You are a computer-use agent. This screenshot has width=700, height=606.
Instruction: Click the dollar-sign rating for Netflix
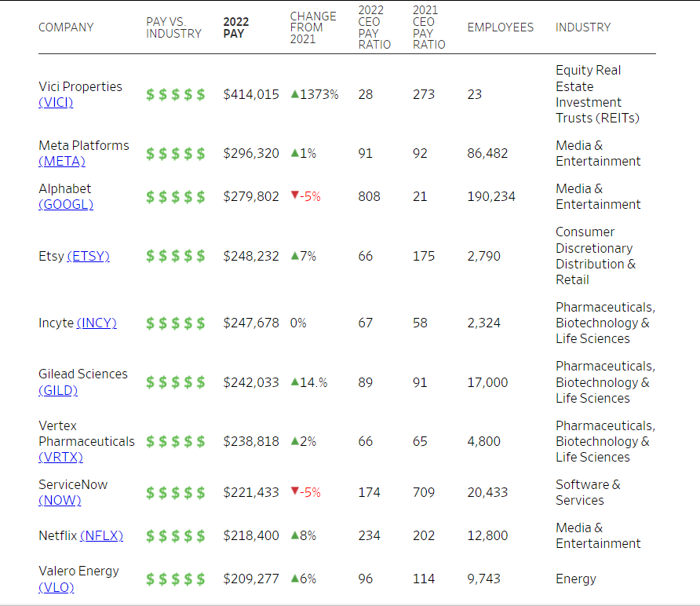pos(176,535)
